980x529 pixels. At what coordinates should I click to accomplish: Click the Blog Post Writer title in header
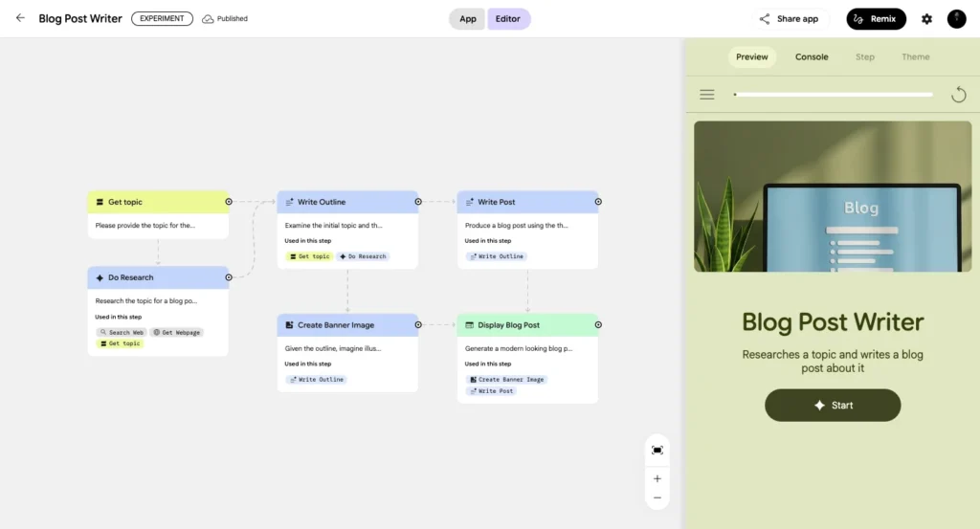coord(80,18)
